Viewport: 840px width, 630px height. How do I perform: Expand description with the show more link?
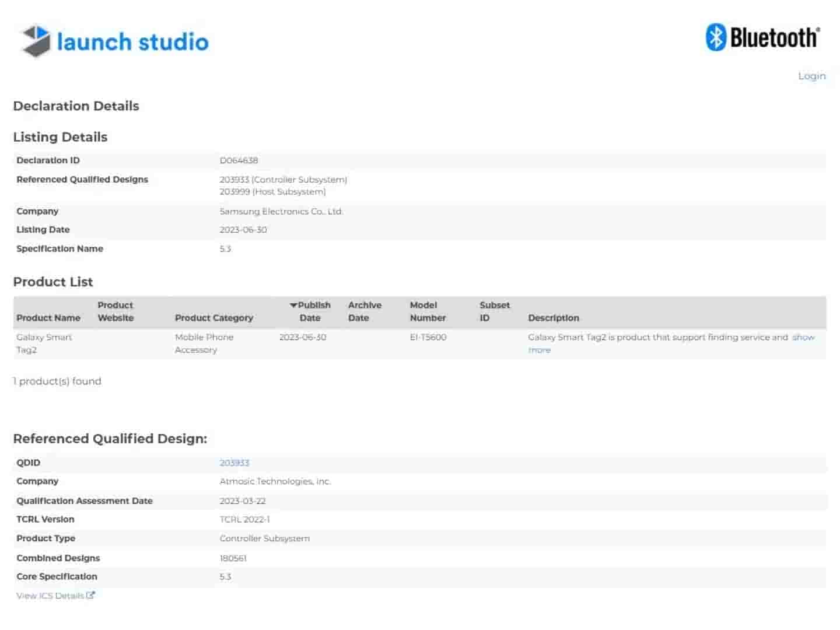[x=803, y=337]
